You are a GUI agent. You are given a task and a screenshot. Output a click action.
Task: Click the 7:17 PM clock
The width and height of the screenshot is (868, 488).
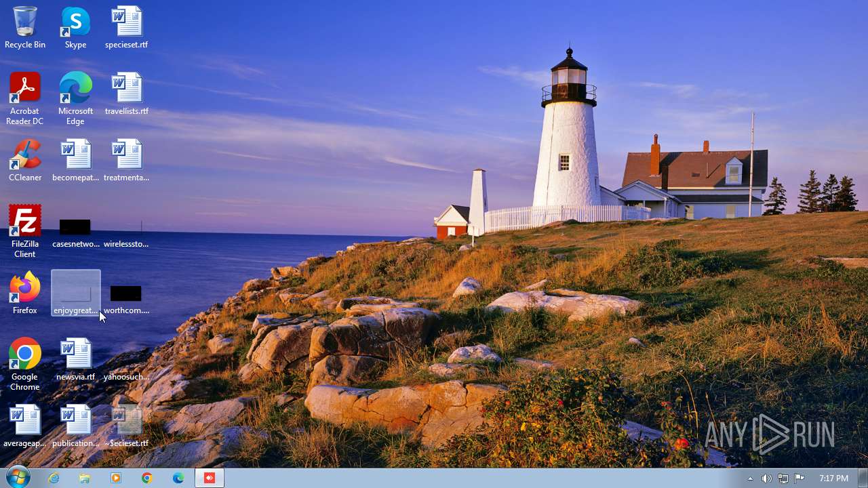tap(833, 479)
